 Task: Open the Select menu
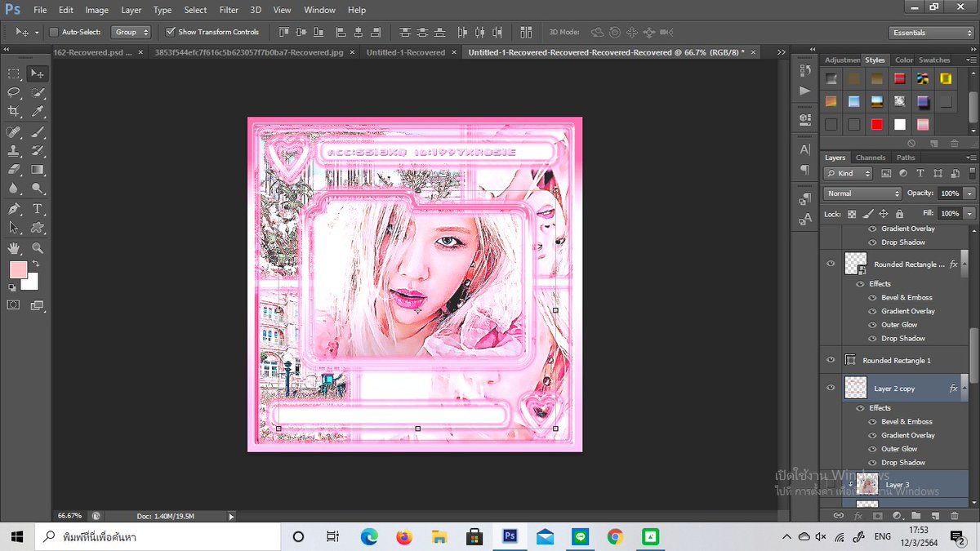[x=195, y=10]
